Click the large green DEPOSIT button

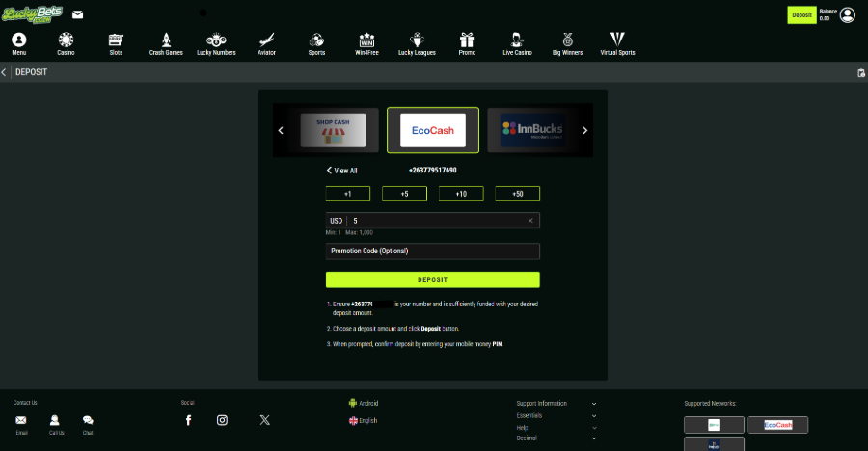[x=433, y=280]
